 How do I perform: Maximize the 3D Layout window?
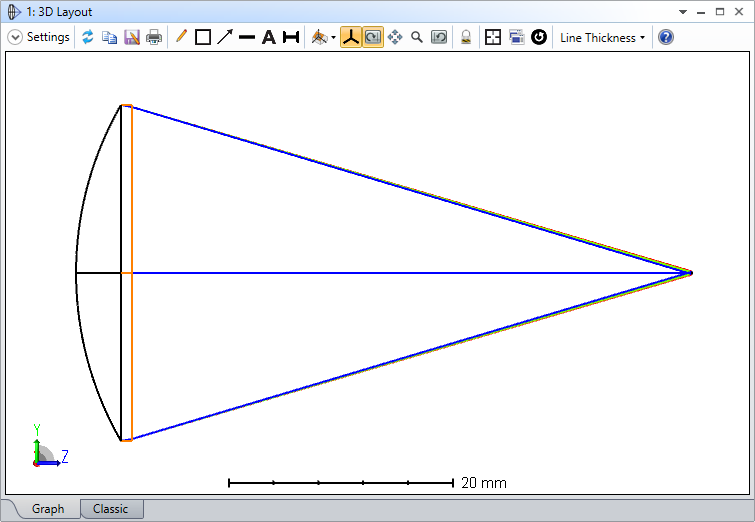720,12
